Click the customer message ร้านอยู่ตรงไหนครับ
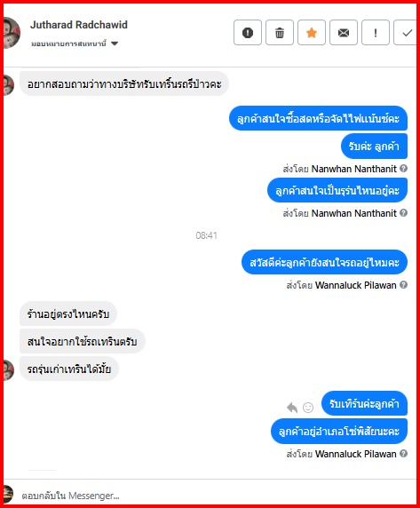Image resolution: width=420 pixels, height=508 pixels. 68,314
